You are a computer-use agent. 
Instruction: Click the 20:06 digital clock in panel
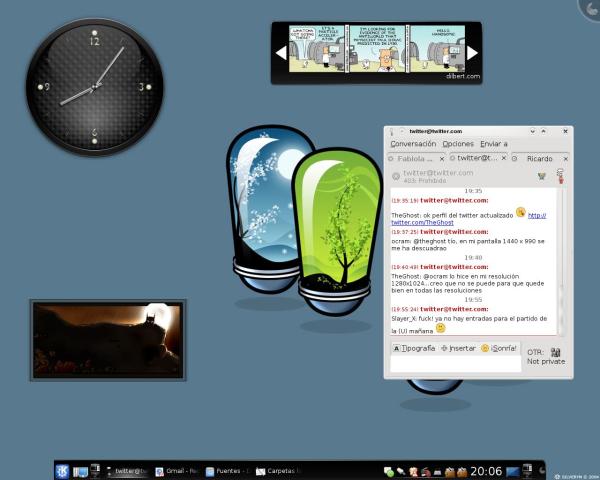coord(486,471)
